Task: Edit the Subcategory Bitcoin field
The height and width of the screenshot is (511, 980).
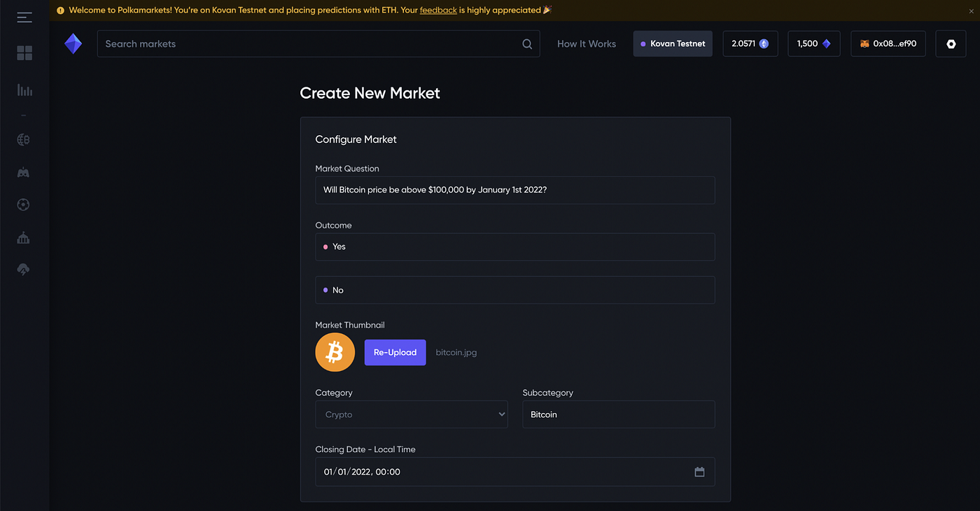Action: coord(619,414)
